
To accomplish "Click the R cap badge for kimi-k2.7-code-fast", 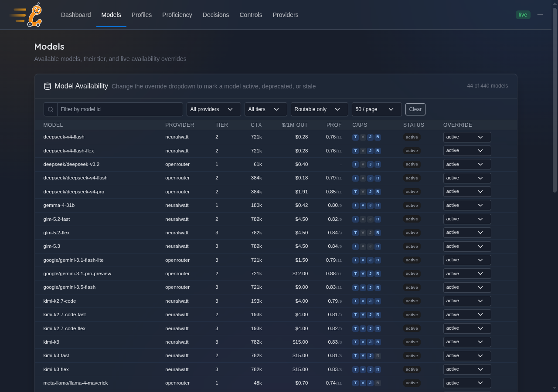I will pos(378,315).
